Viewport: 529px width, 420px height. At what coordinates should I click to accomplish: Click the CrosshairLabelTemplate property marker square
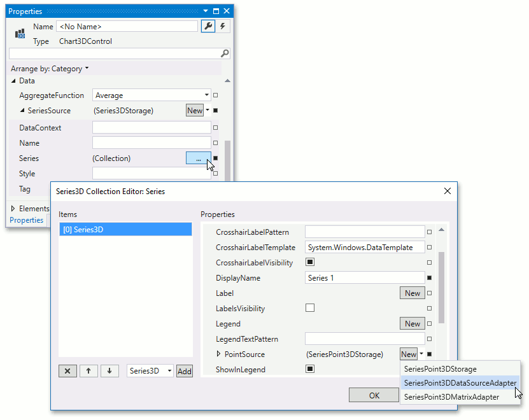coord(429,248)
